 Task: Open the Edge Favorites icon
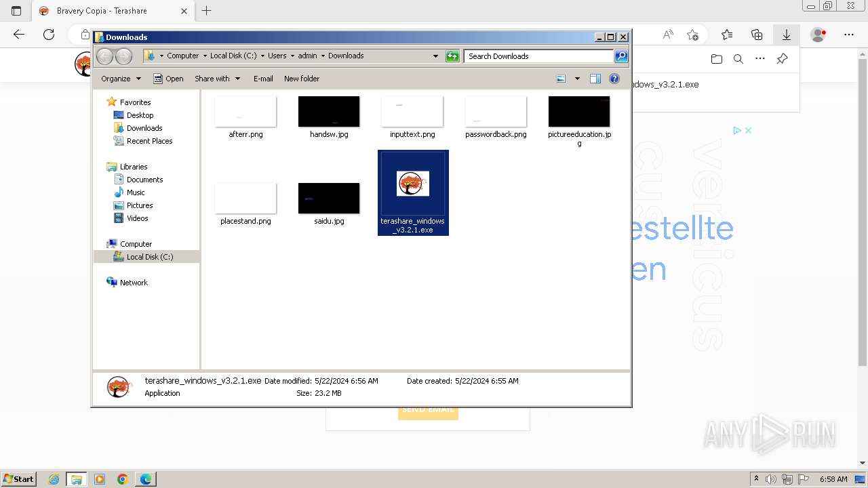(727, 35)
